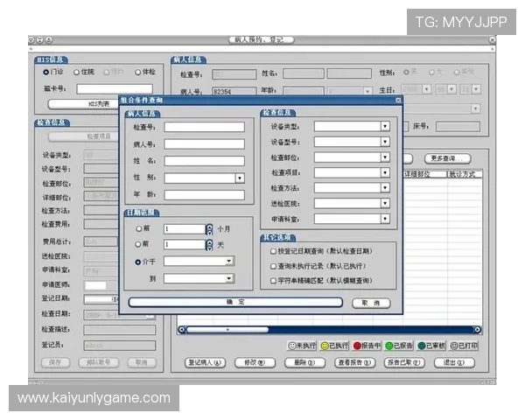This screenshot has width=525, height=420.
Task: Enable 按登记日期查询 checkbox
Action: pyautogui.click(x=273, y=251)
